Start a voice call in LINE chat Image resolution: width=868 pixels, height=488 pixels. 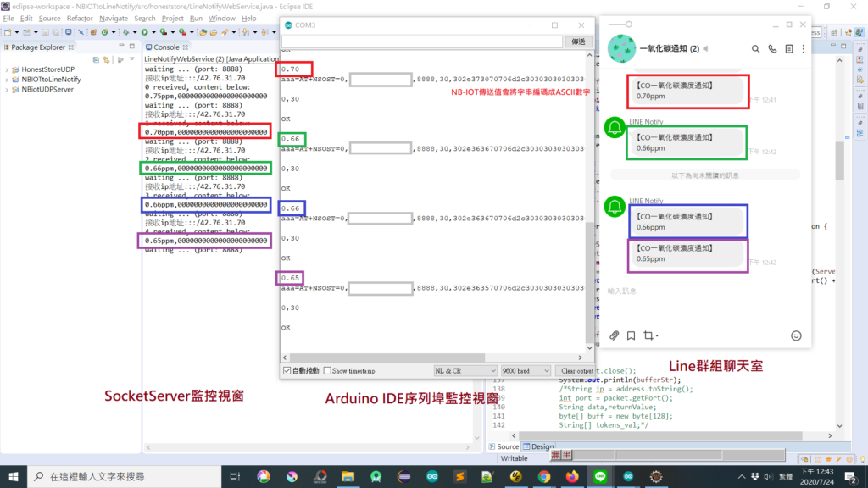click(x=772, y=49)
